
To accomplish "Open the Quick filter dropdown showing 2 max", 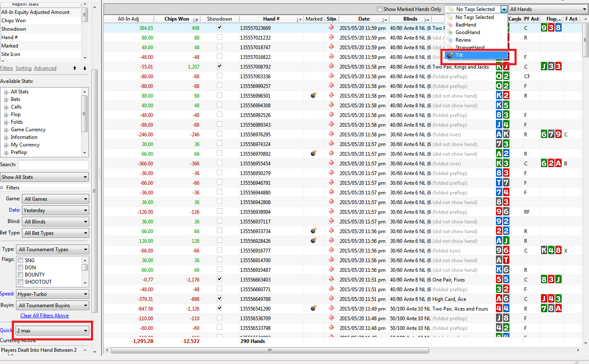I will (x=52, y=331).
